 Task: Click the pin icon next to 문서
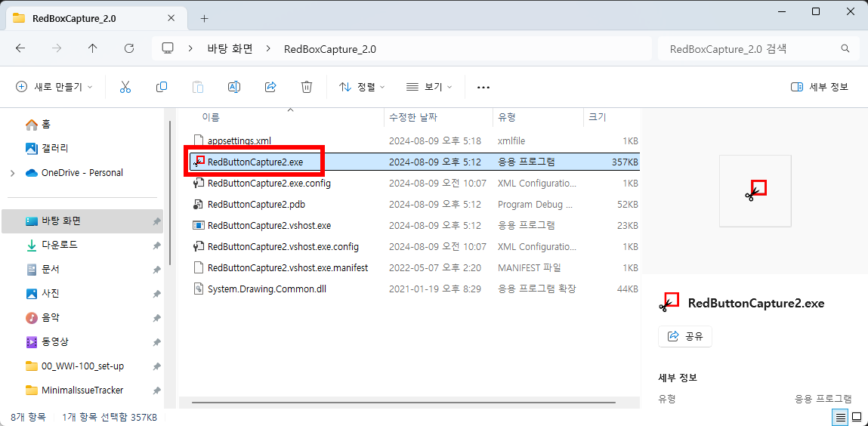pos(156,270)
